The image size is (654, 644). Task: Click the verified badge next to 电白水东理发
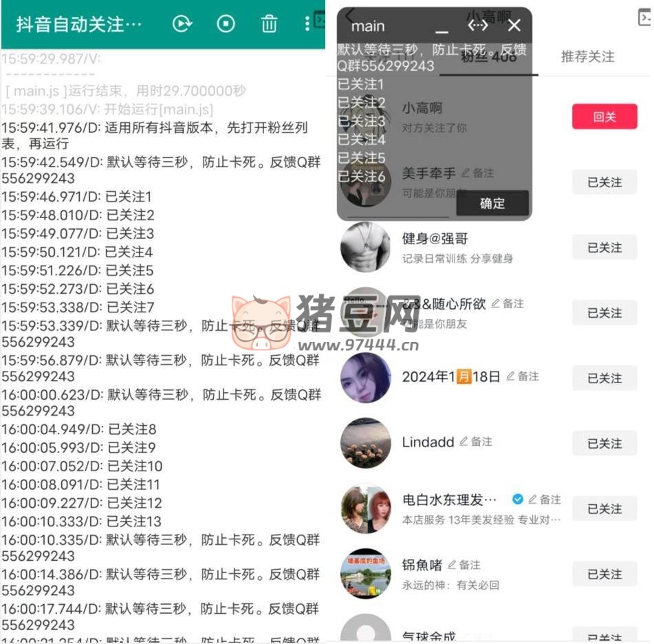point(518,500)
